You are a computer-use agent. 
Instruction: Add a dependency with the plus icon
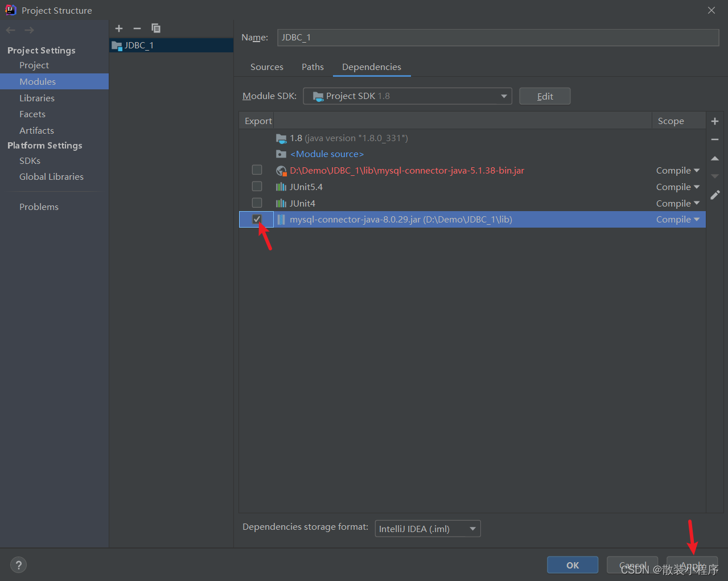tap(715, 121)
